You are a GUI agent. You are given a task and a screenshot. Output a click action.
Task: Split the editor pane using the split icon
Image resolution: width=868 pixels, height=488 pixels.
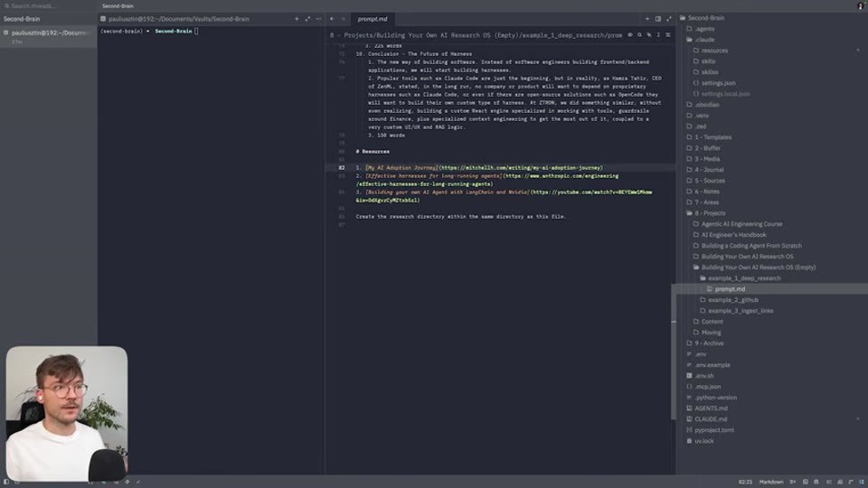(x=658, y=19)
